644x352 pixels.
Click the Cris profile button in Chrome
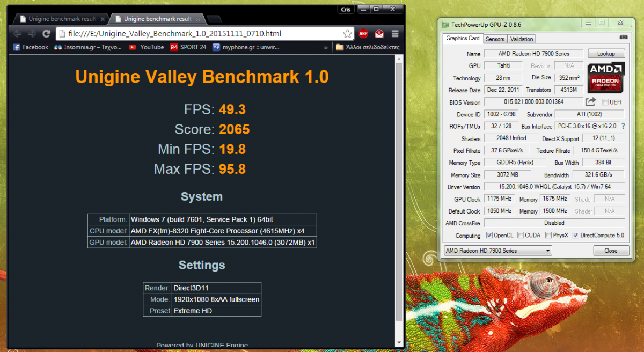[x=346, y=10]
